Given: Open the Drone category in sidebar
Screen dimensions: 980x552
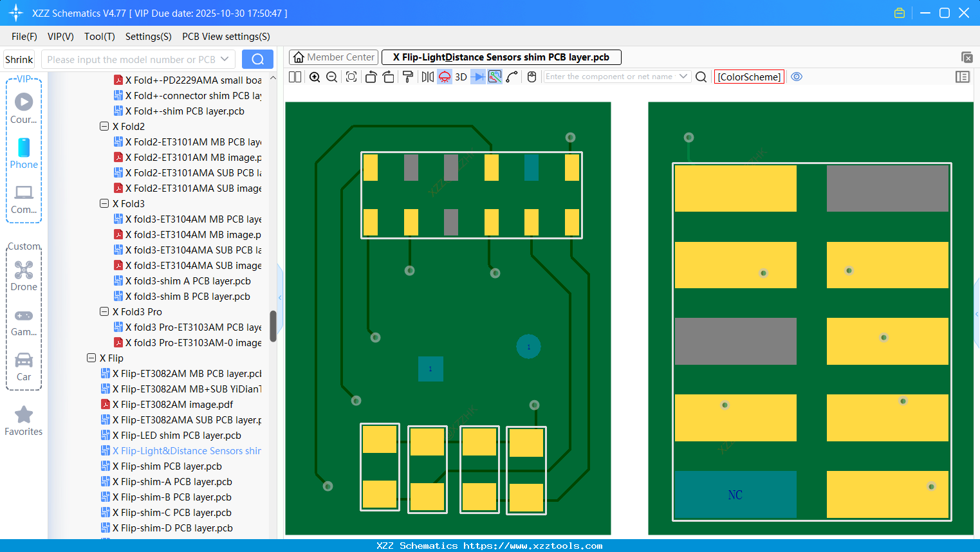Looking at the screenshot, I should [x=24, y=277].
